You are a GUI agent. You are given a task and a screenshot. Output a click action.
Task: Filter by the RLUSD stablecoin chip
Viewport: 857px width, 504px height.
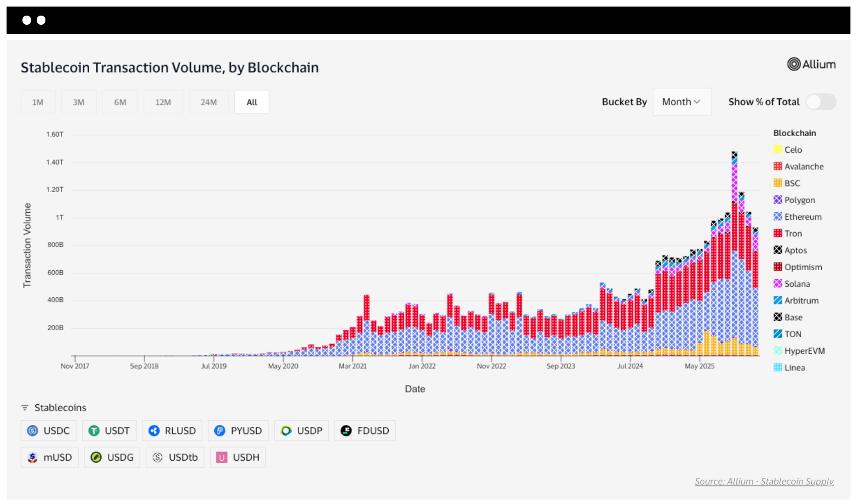tap(172, 430)
